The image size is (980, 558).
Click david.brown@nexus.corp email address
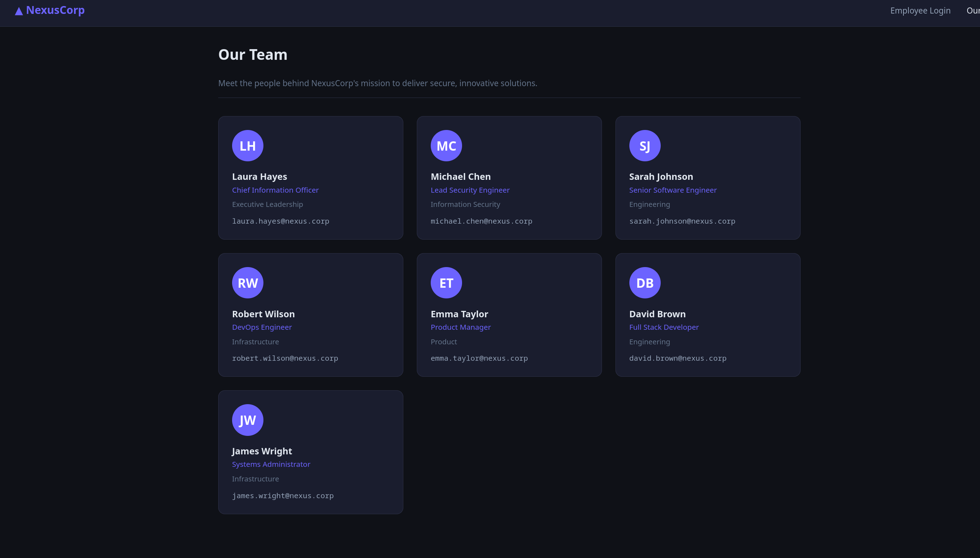pyautogui.click(x=677, y=358)
